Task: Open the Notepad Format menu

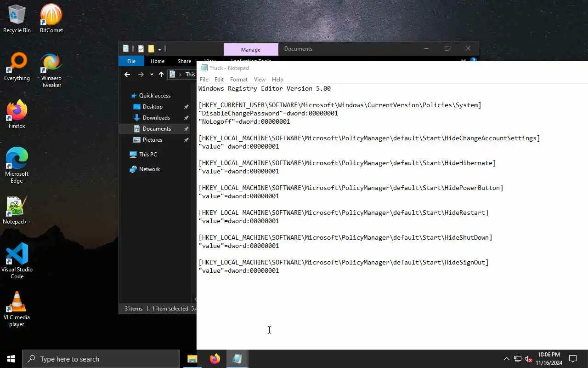Action: 239,80
